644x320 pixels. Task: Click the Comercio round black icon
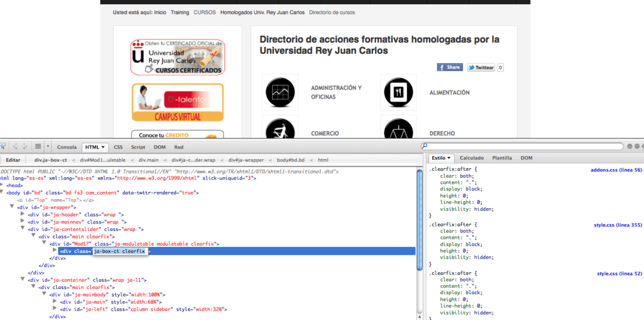tap(280, 127)
